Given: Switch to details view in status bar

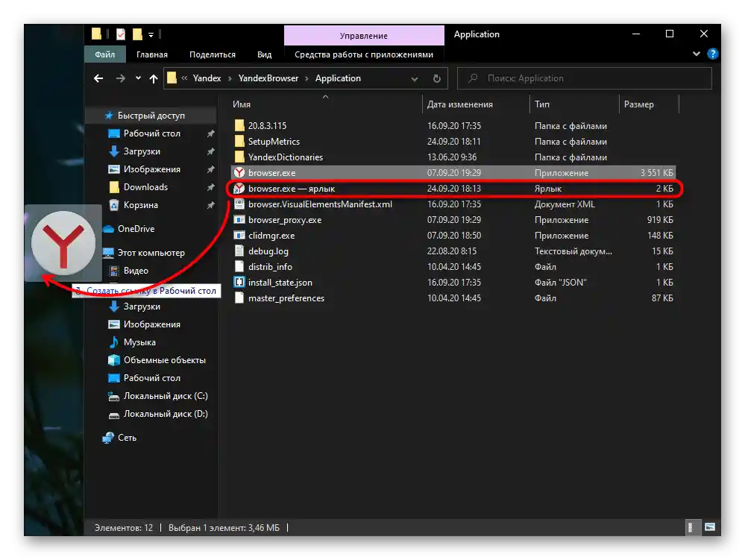Looking at the screenshot, I should (x=691, y=527).
